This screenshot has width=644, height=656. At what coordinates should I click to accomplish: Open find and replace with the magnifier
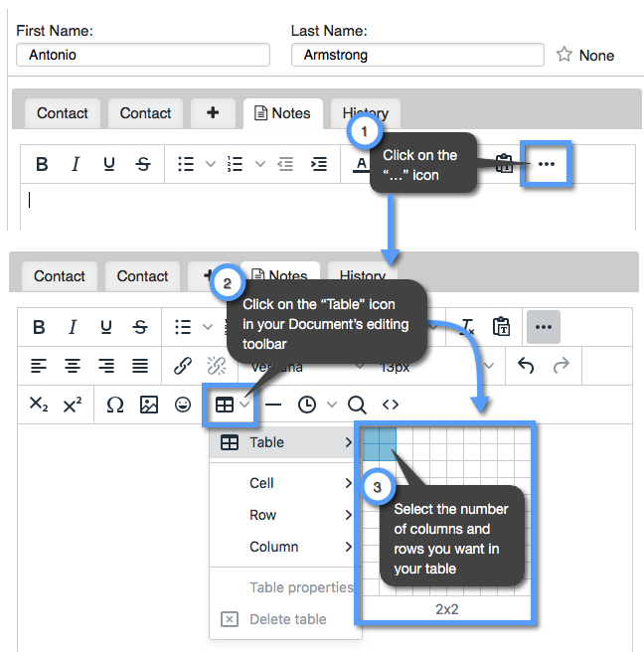(357, 405)
